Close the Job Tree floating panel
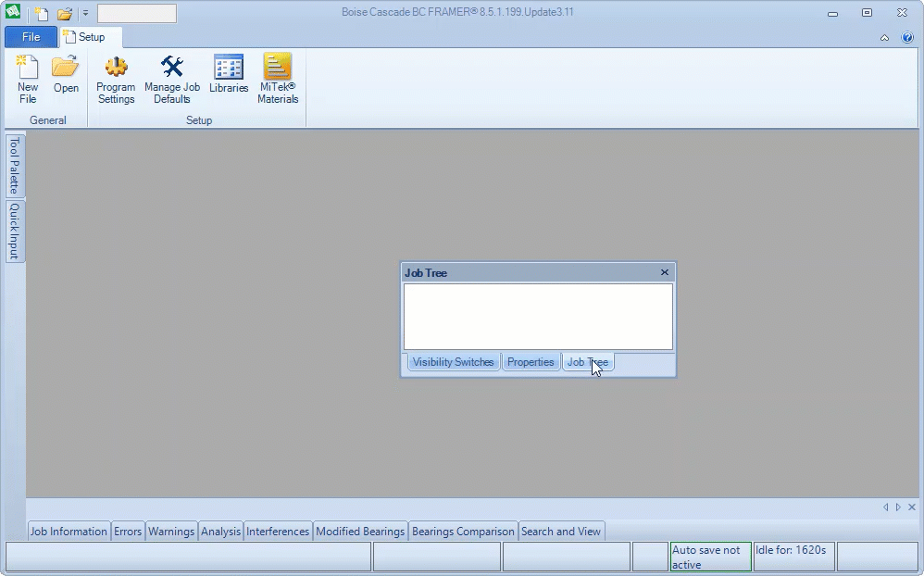The width and height of the screenshot is (924, 576). (x=664, y=272)
